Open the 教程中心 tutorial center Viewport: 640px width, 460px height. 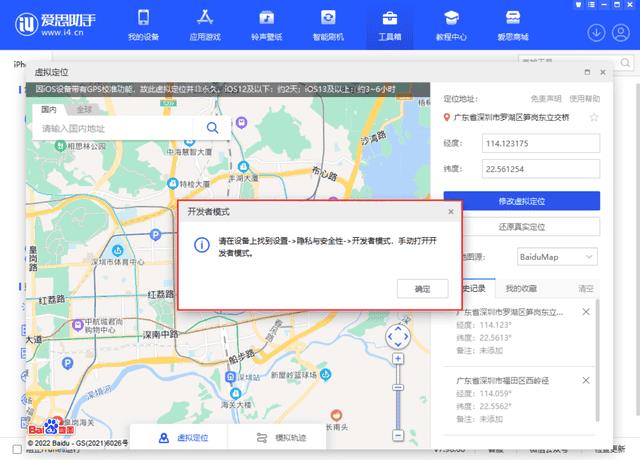tap(451, 25)
